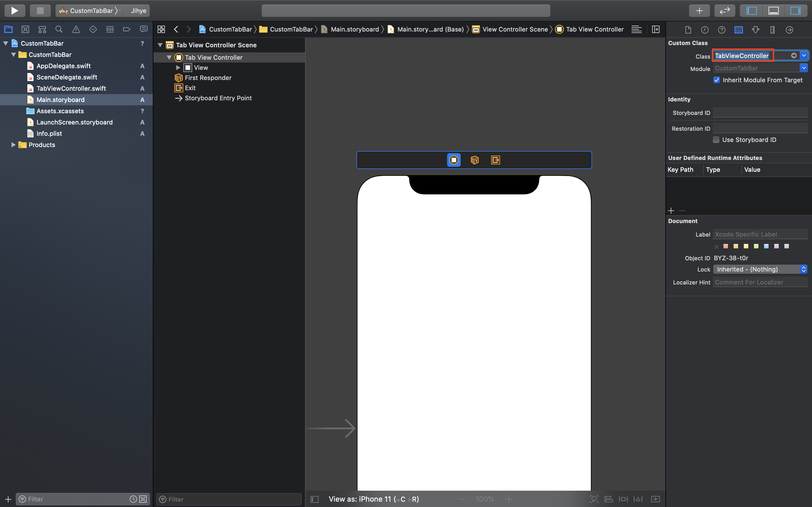812x507 pixels.
Task: Show the Quick Help inspector icon
Action: [722, 30]
